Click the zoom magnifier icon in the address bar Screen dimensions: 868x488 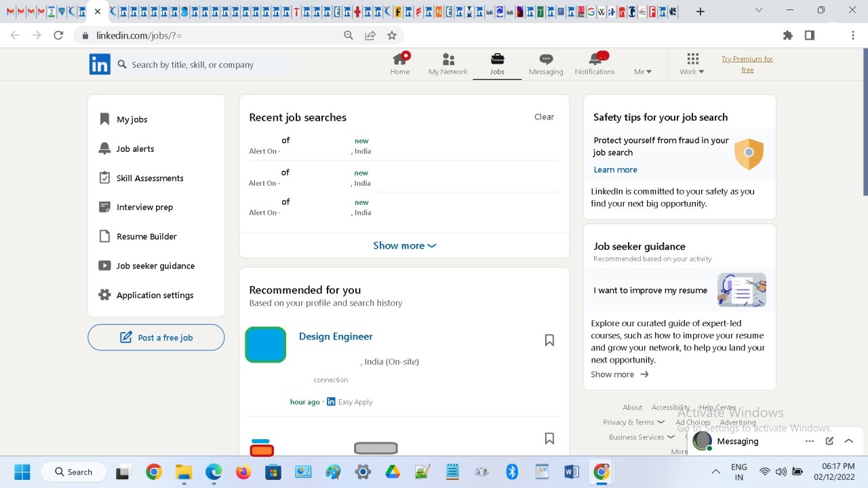[x=349, y=35]
